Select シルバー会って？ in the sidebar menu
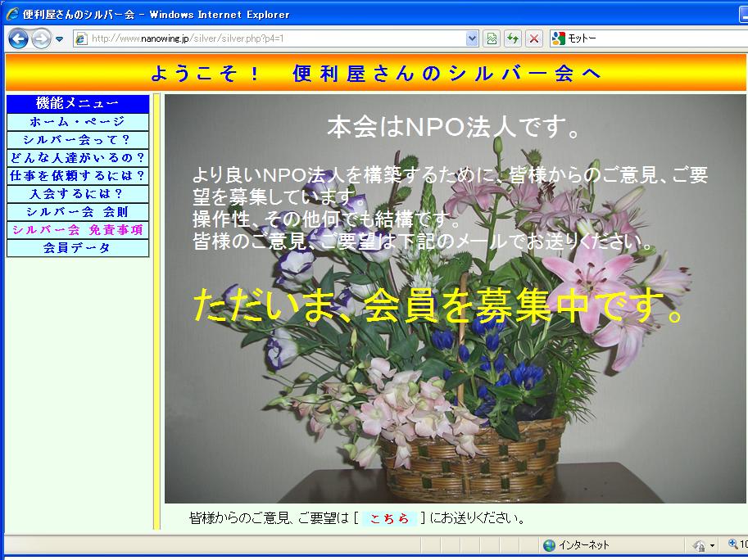 [x=78, y=140]
